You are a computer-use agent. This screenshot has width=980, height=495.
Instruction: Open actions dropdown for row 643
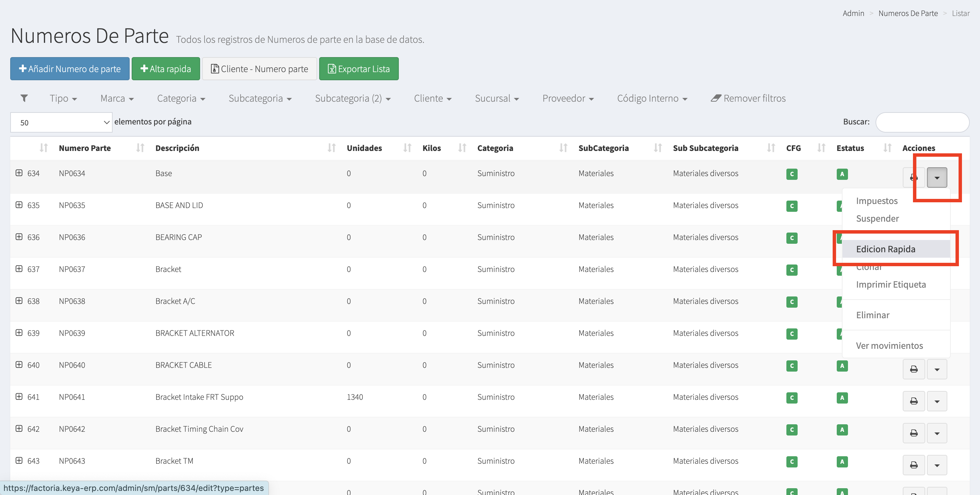pyautogui.click(x=937, y=465)
